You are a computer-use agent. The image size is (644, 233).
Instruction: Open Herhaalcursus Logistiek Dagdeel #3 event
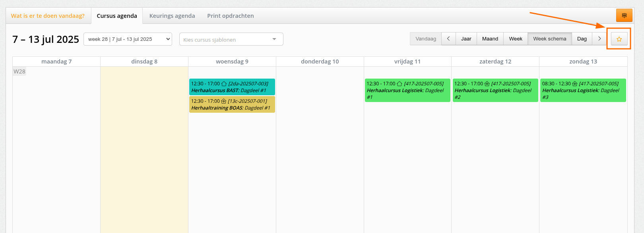coord(583,90)
